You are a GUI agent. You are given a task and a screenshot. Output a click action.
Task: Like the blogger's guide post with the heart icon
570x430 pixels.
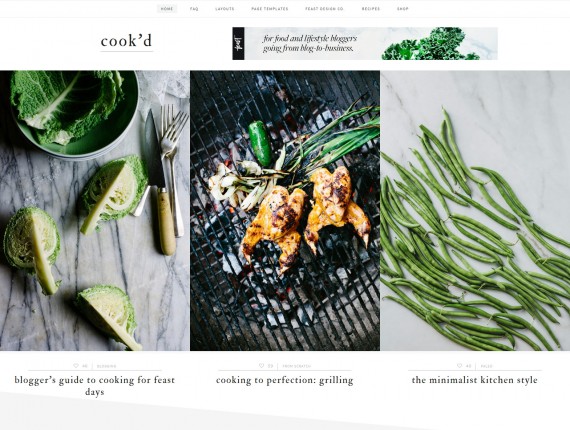76,366
